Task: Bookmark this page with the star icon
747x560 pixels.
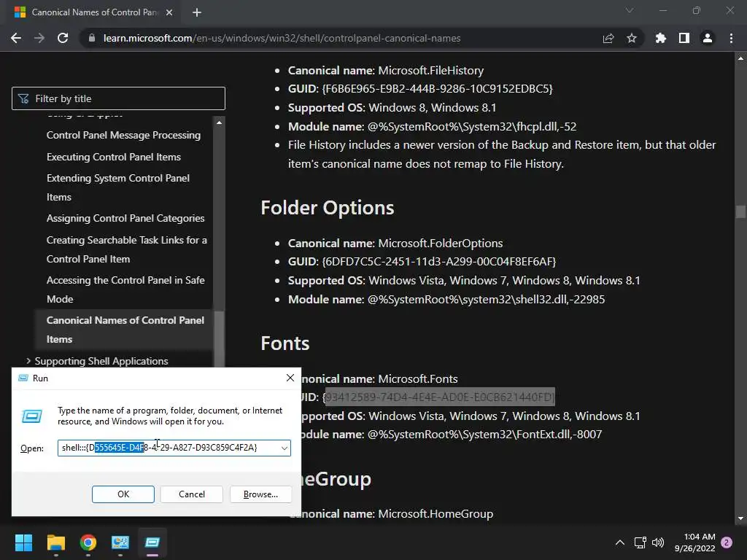Action: click(632, 38)
